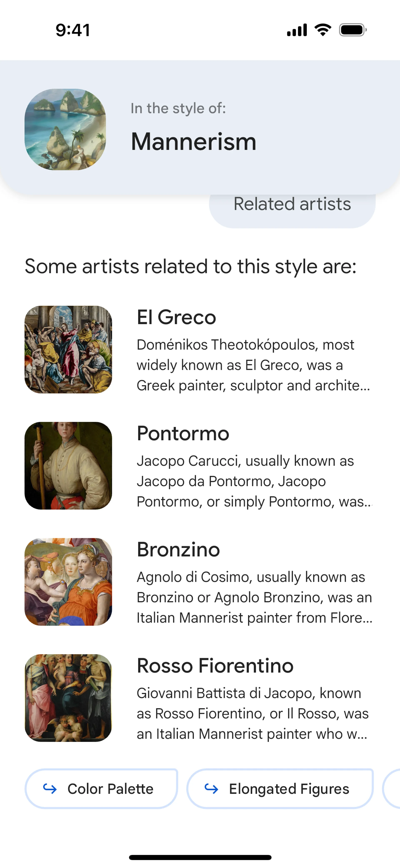Open the Bronzino artist name
The height and width of the screenshot is (868, 400).
[178, 550]
